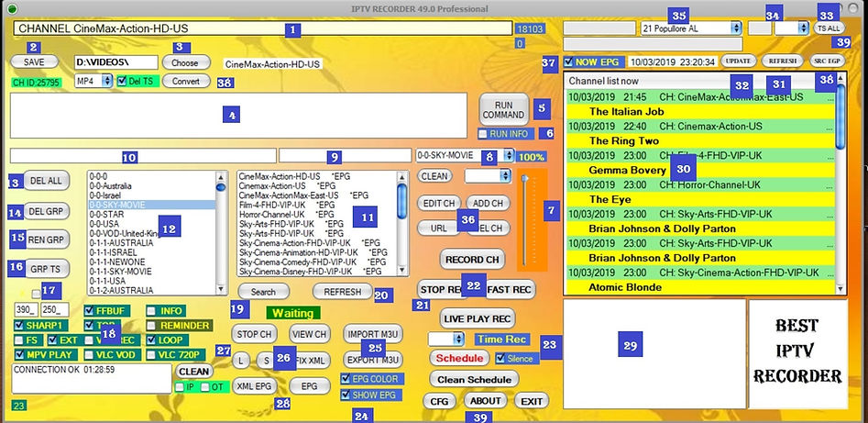Uncheck the NOW EPG checkbox
The image size is (868, 423).
[x=568, y=62]
